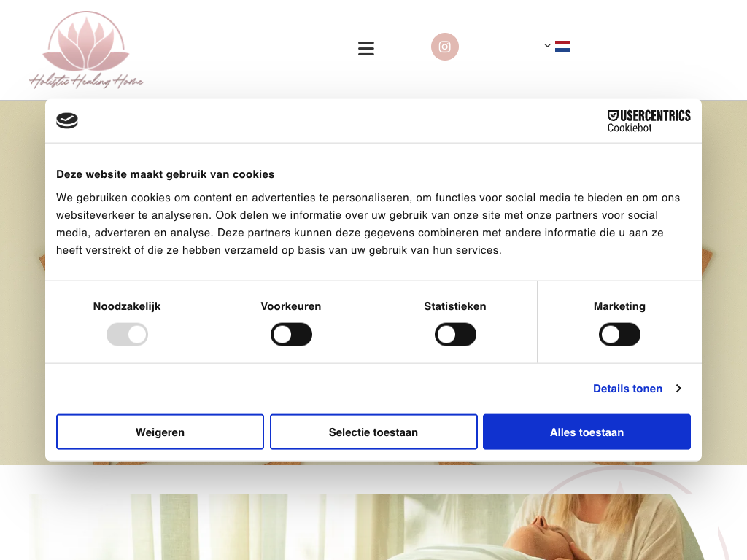This screenshot has height=560, width=747.
Task: Click the Cookiebot logo icon in dialog
Action: [x=67, y=120]
